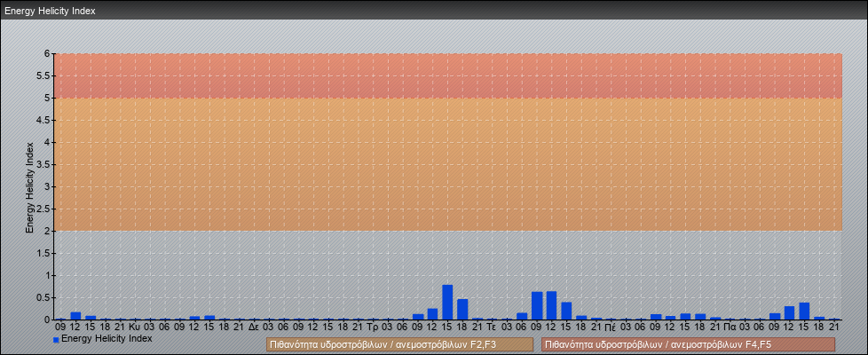This screenshot has height=355, width=868.
Task: Click the tallest blue bar near 0.8
Action: [447, 303]
